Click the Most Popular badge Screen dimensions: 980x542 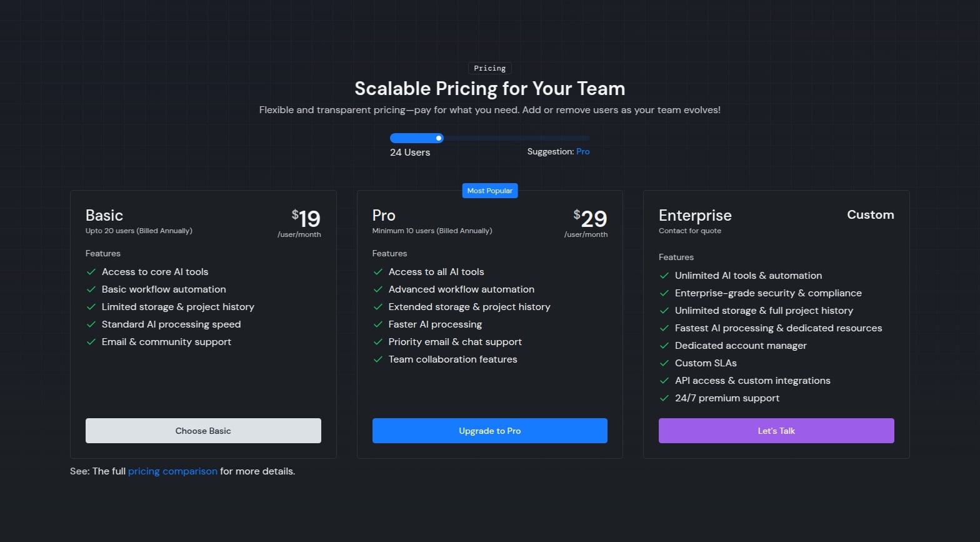click(x=489, y=191)
